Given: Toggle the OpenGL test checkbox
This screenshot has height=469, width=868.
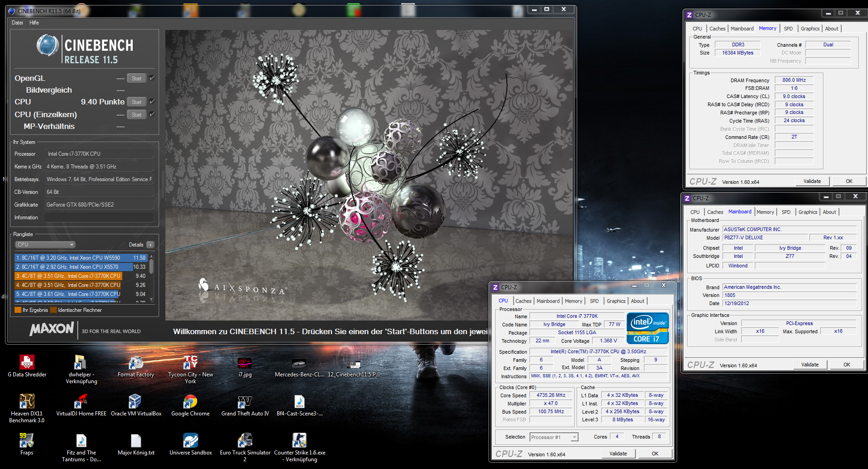Looking at the screenshot, I should tap(152, 78).
